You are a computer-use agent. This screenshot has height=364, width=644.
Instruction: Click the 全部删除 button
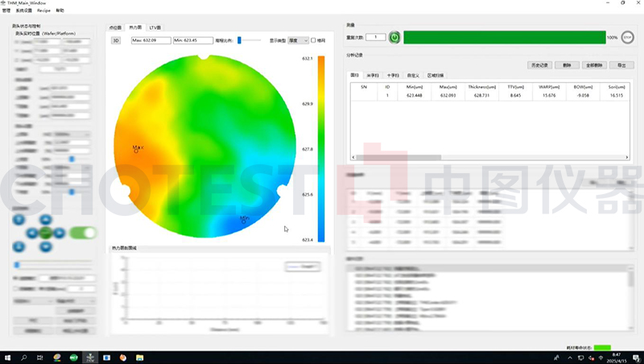(x=594, y=65)
